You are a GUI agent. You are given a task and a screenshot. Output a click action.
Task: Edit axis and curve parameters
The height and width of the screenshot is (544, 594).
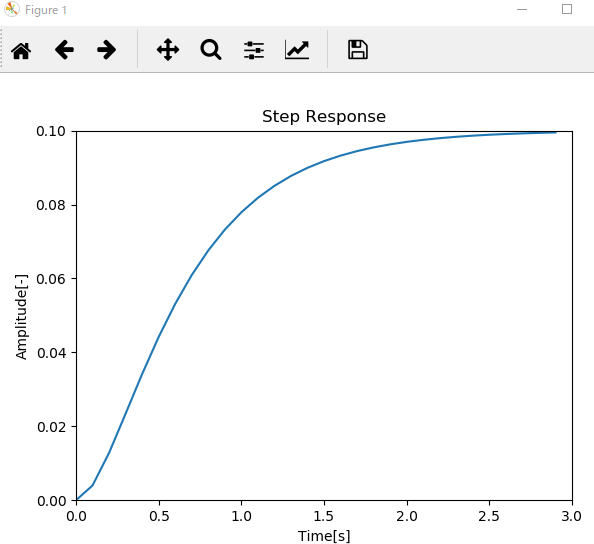[297, 50]
